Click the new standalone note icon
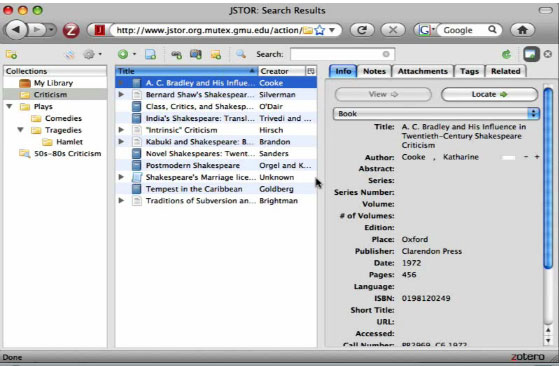 tap(216, 55)
